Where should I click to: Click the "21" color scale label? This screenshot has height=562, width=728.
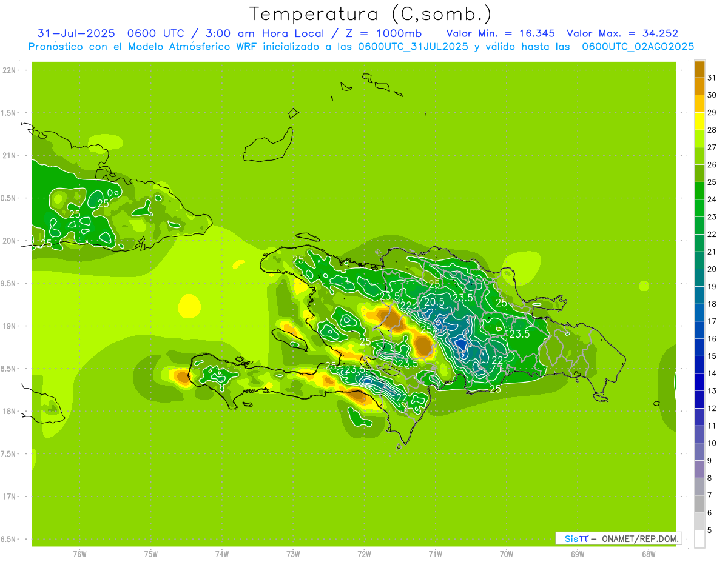(x=712, y=252)
